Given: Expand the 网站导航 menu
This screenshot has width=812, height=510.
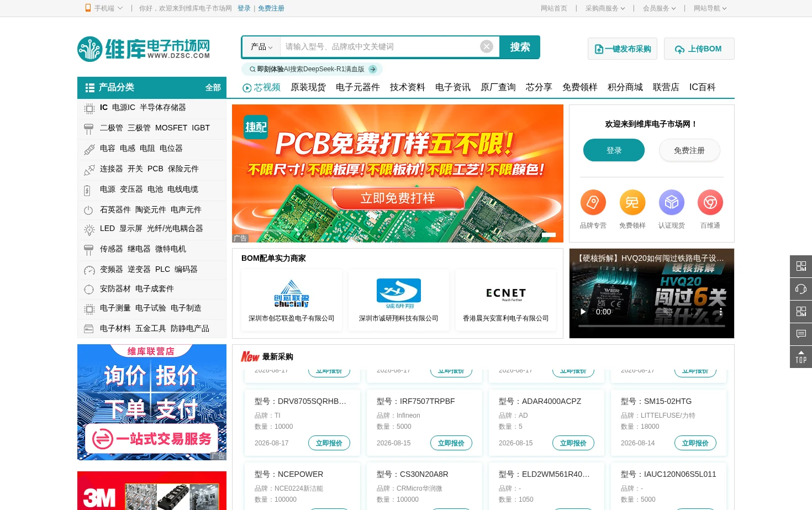Looking at the screenshot, I should (x=710, y=8).
